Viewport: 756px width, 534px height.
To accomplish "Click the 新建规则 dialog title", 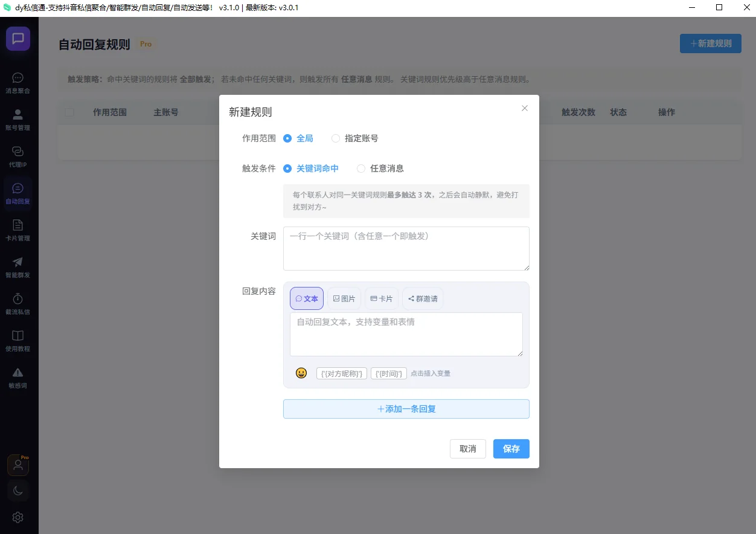I will coord(251,112).
